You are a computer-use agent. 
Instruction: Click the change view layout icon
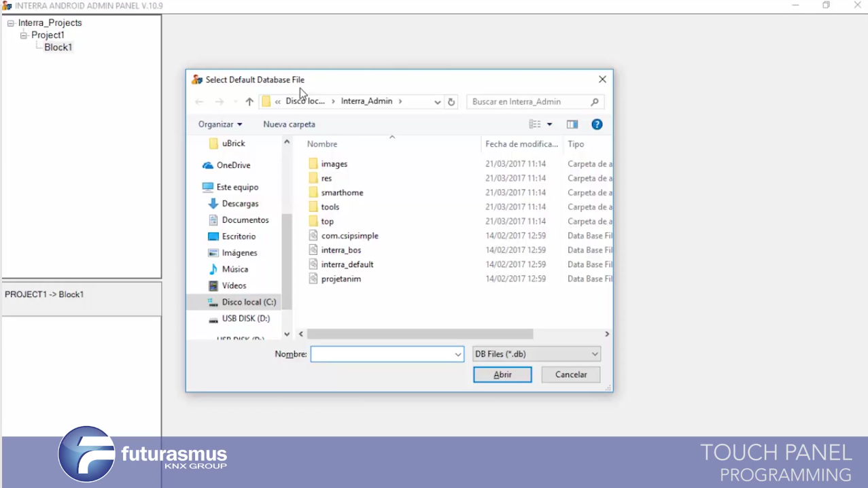pyautogui.click(x=536, y=124)
